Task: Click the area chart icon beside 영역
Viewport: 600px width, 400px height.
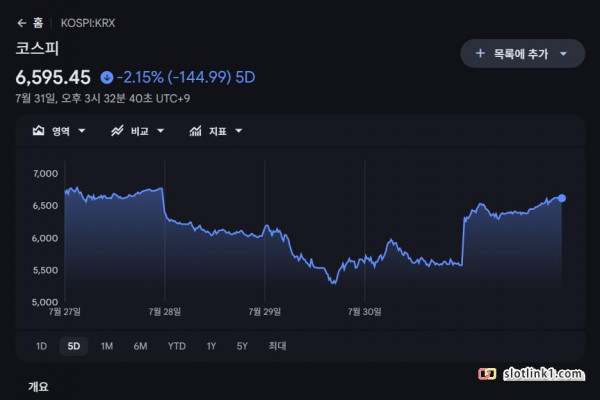Action: click(x=38, y=131)
